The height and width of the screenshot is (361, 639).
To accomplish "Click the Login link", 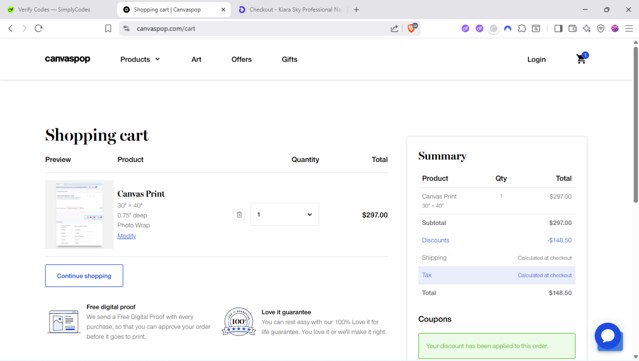I will [x=536, y=59].
